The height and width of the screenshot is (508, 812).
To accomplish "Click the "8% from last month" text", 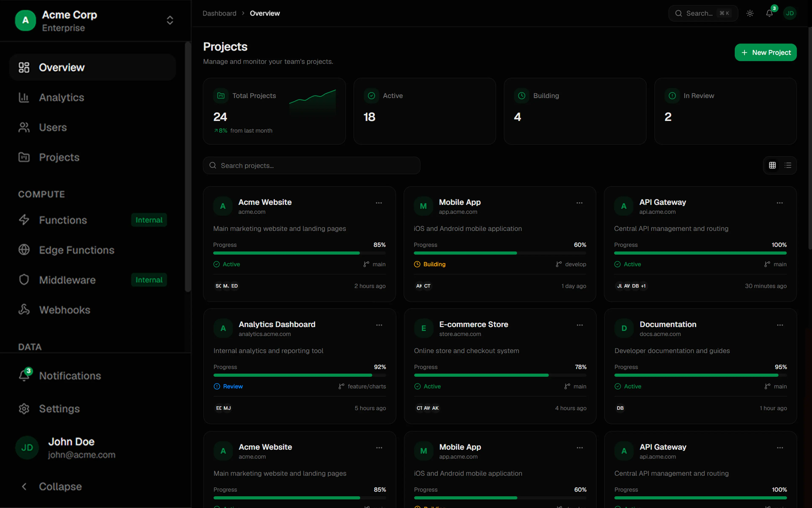I will tap(243, 131).
